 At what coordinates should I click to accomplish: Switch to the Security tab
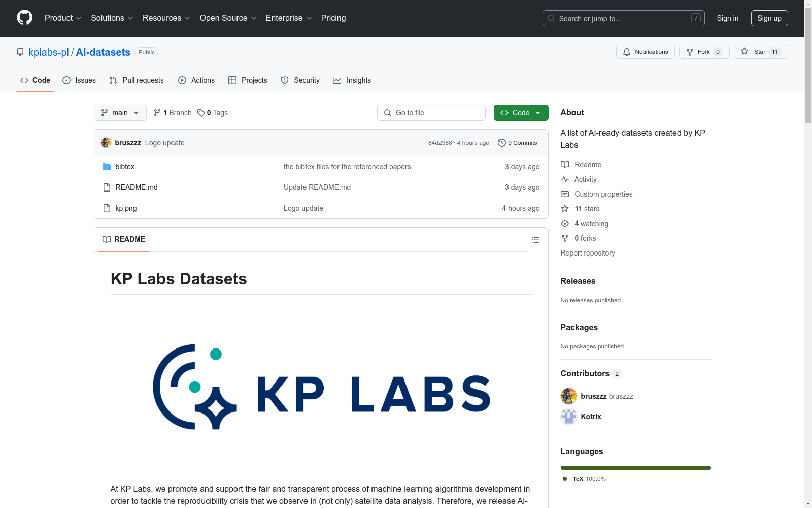(300, 80)
